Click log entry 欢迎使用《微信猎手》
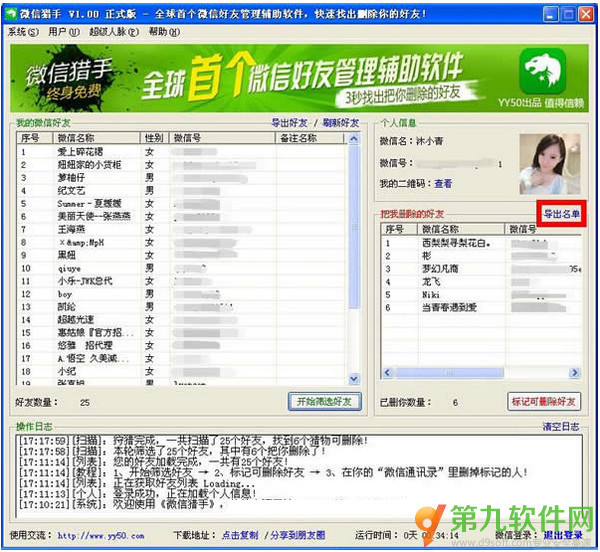This screenshot has width=600, height=552. click(121, 504)
